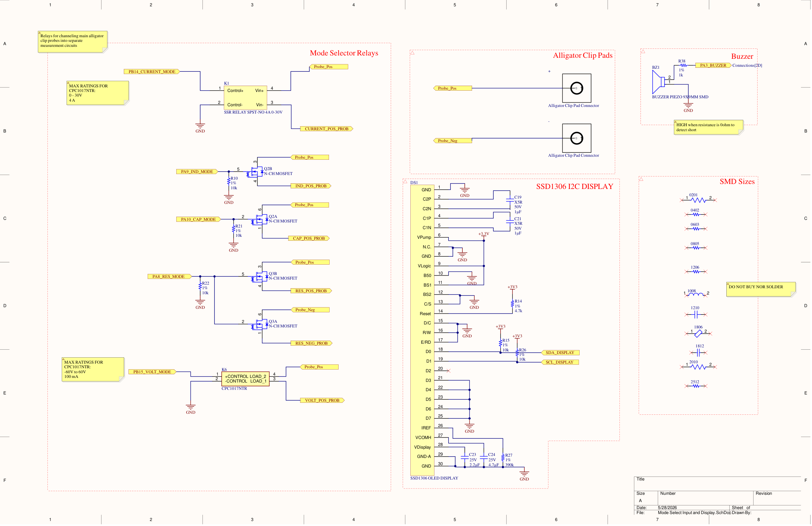The width and height of the screenshot is (812, 526).
Task: Click the SDA_DISPLAY port
Action: [x=560, y=353]
